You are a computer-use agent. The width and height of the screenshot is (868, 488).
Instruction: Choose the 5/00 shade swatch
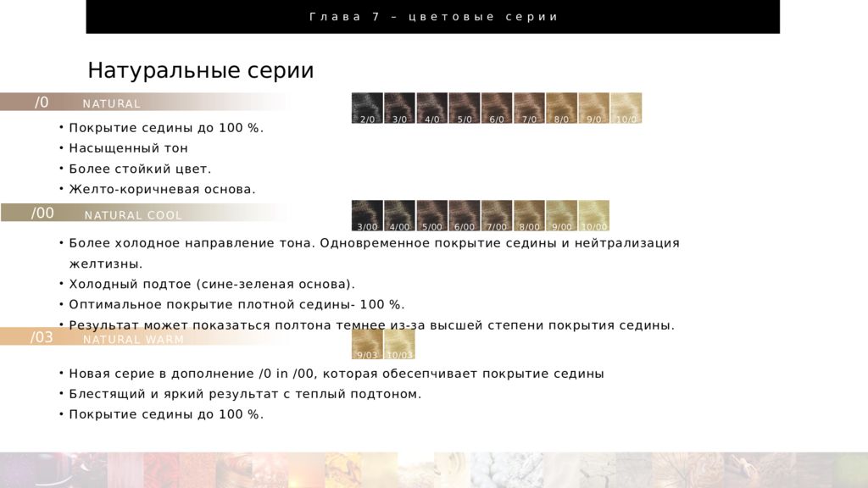point(431,216)
